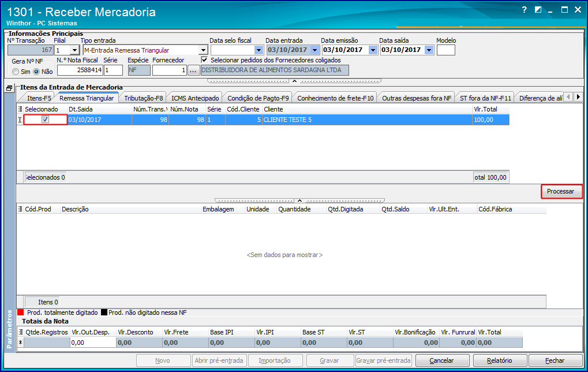Open grid column chooser next to Cód.Prod
Screen dimensions: 588x372
[20, 209]
